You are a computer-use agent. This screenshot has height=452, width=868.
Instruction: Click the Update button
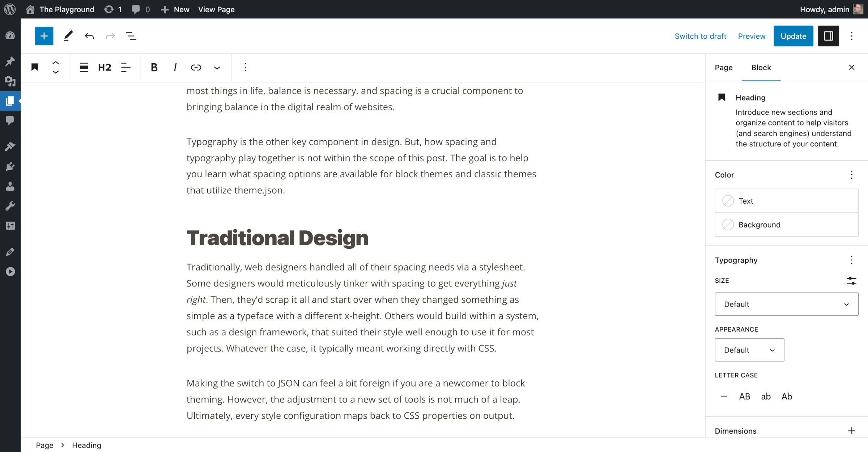click(793, 36)
